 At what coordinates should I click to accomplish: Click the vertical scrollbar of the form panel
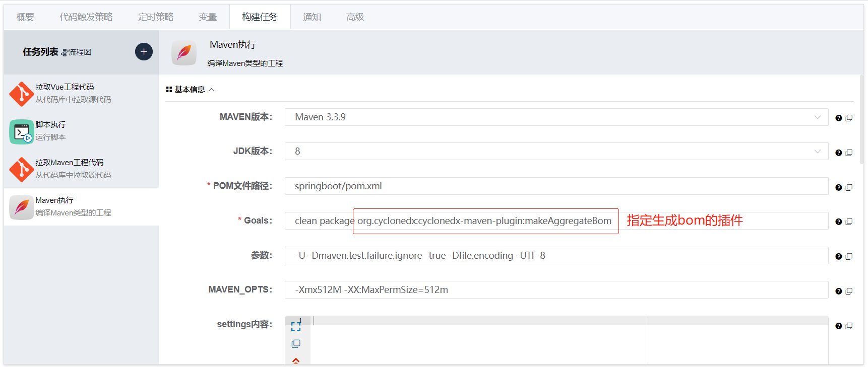[x=862, y=119]
